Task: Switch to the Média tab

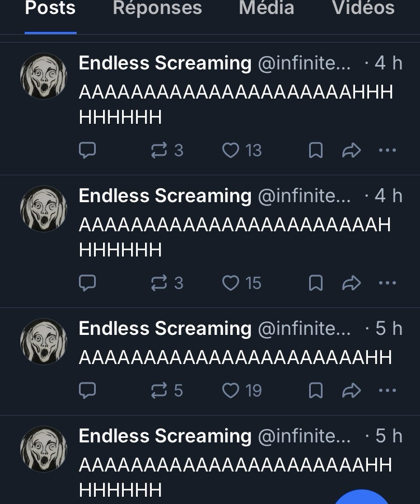Action: tap(267, 8)
